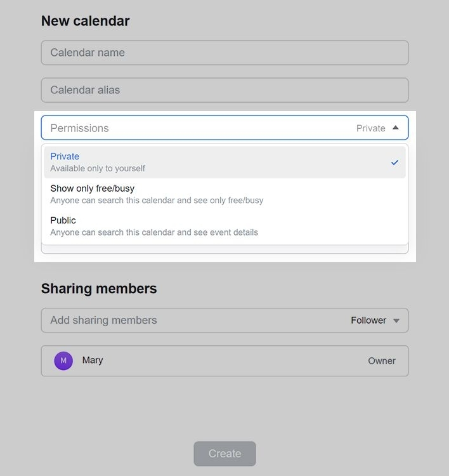
Task: Focus the Add sharing members input
Action: (190, 321)
